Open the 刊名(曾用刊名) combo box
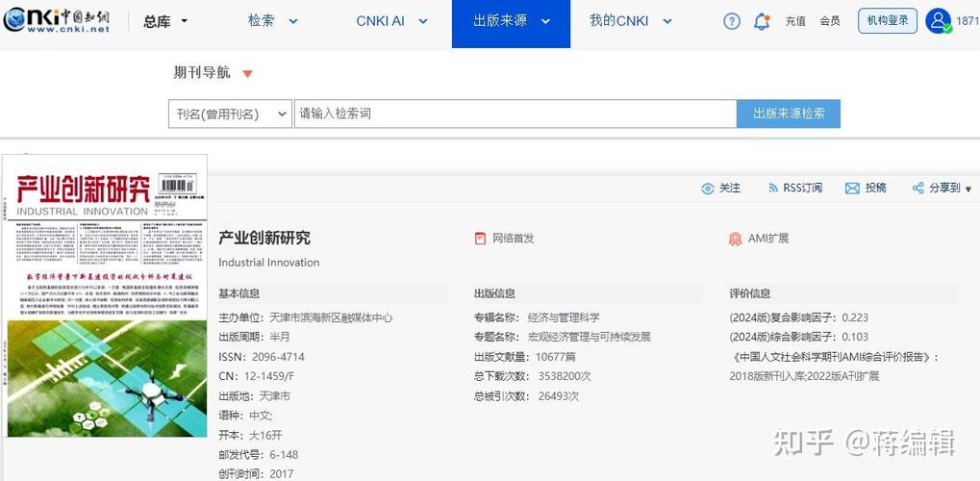 click(x=230, y=114)
